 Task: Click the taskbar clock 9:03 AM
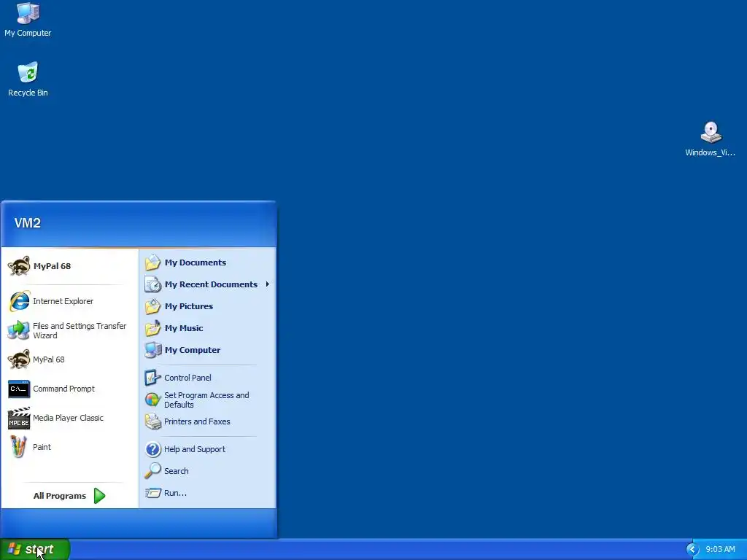coord(720,550)
